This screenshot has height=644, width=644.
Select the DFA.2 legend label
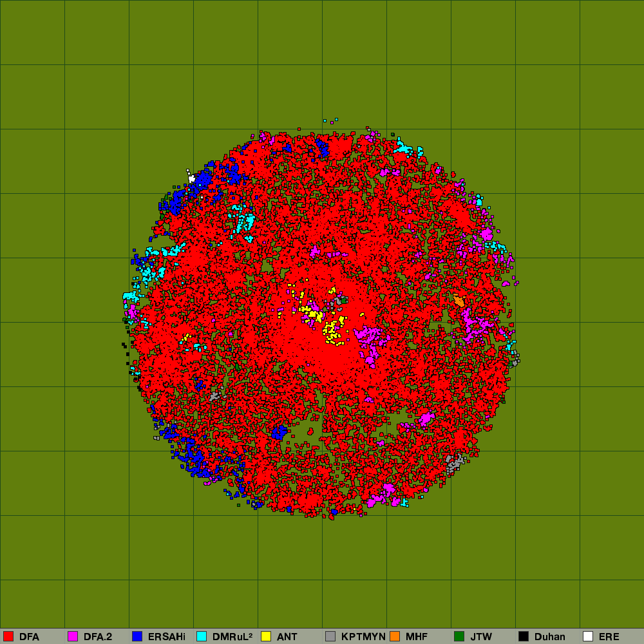[x=98, y=637]
